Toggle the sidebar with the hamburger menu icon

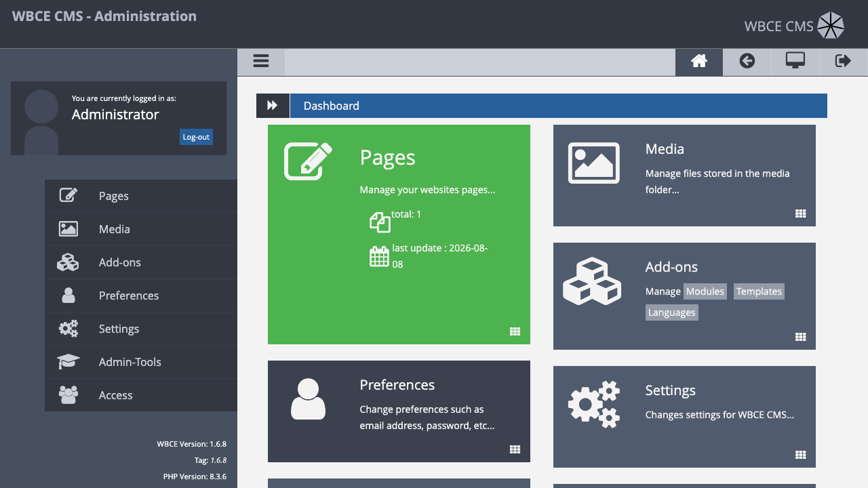261,61
